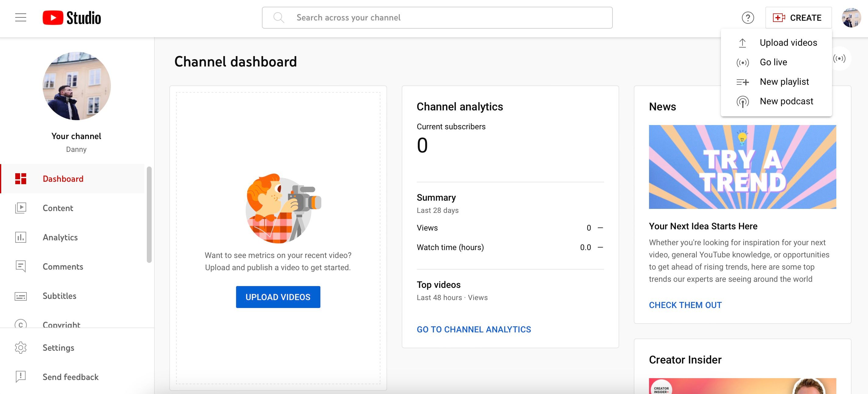Screen dimensions: 868x394
Task: Go to Comments in the sidebar
Action: pos(63,267)
